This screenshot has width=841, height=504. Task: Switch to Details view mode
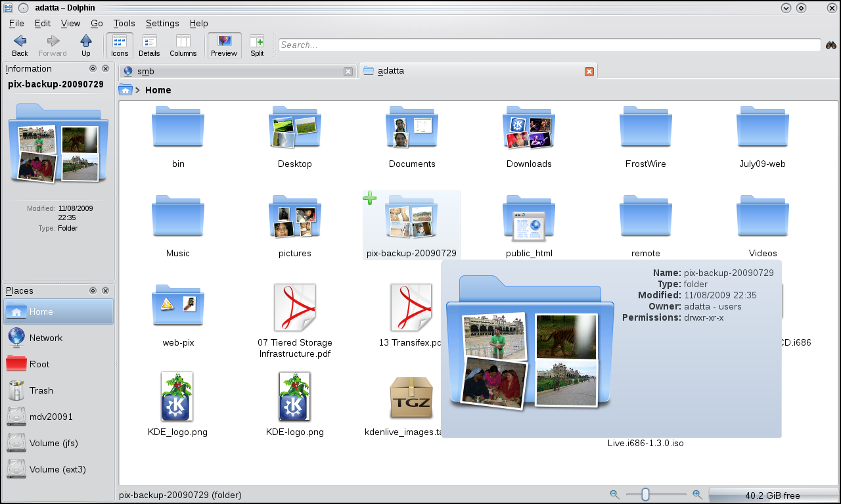pyautogui.click(x=149, y=45)
